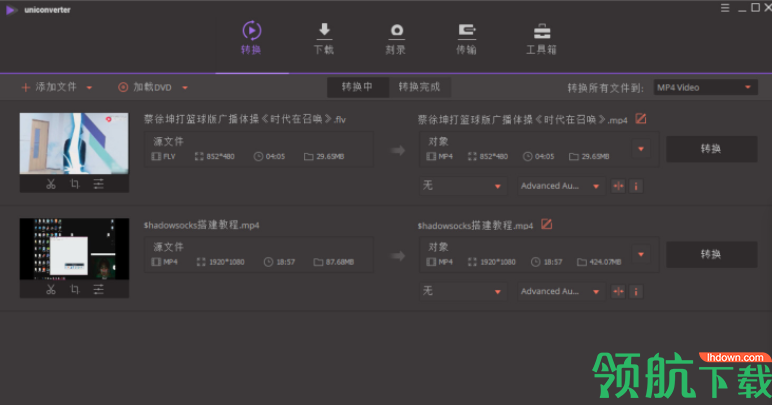Rename output file 蔡徐坤…mp4 with edit icon
This screenshot has height=405, width=772.
point(641,119)
